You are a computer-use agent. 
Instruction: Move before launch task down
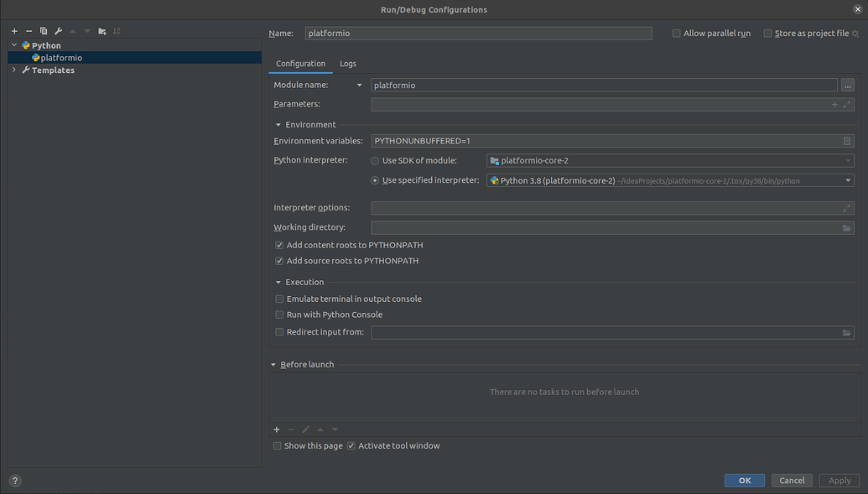335,429
